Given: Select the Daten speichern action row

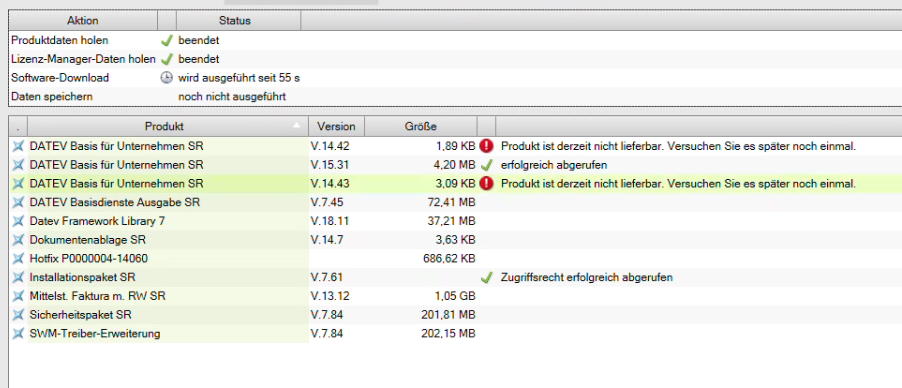Looking at the screenshot, I should (x=454, y=97).
